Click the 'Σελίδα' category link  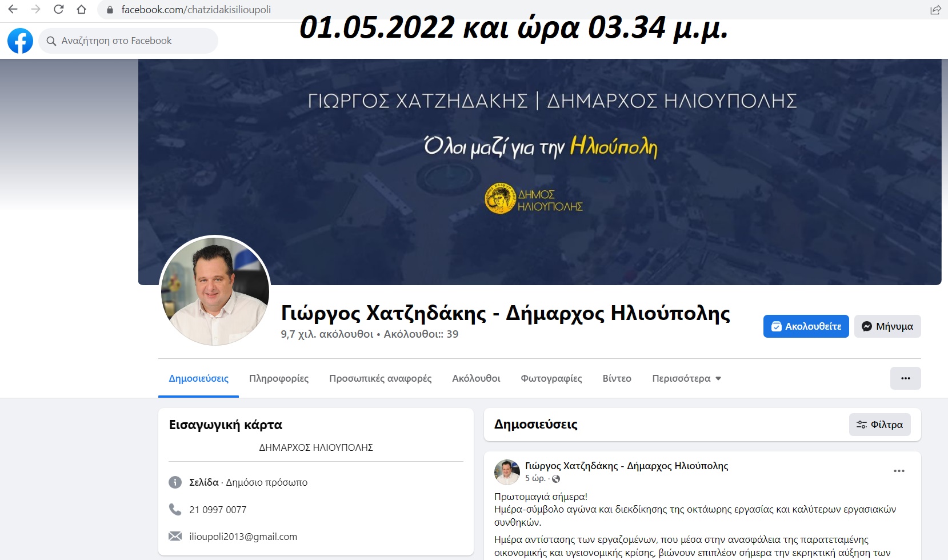pyautogui.click(x=203, y=482)
